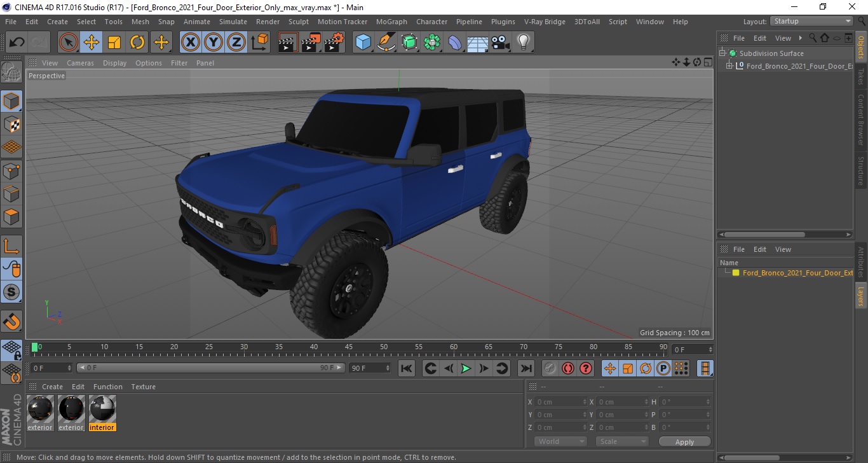This screenshot has width=868, height=463.
Task: Toggle Viewport Solo mode
Action: [x=11, y=293]
